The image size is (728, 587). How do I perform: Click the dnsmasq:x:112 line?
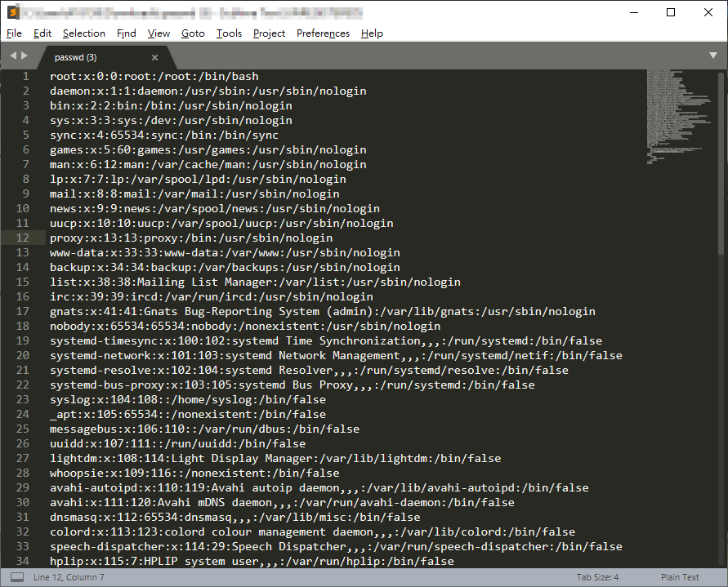pyautogui.click(x=235, y=517)
